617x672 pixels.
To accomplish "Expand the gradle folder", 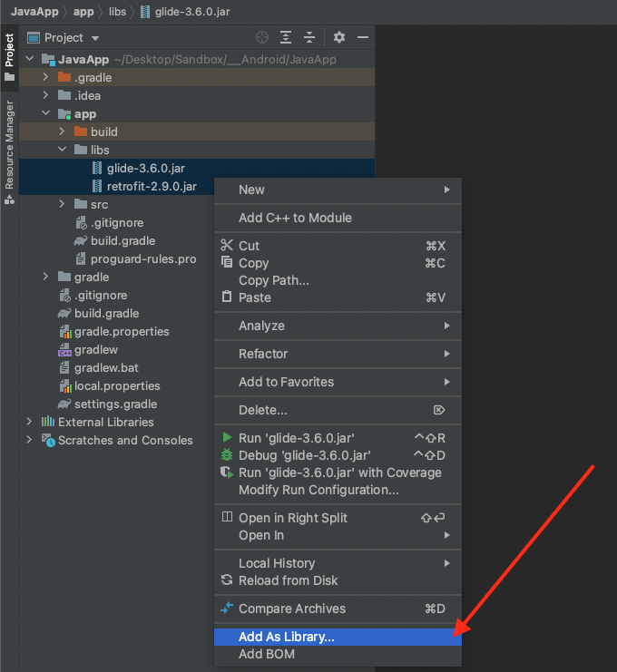I will [46, 277].
